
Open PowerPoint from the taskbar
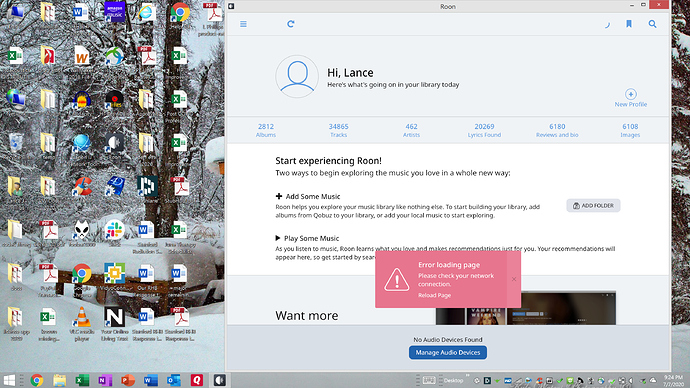128,380
